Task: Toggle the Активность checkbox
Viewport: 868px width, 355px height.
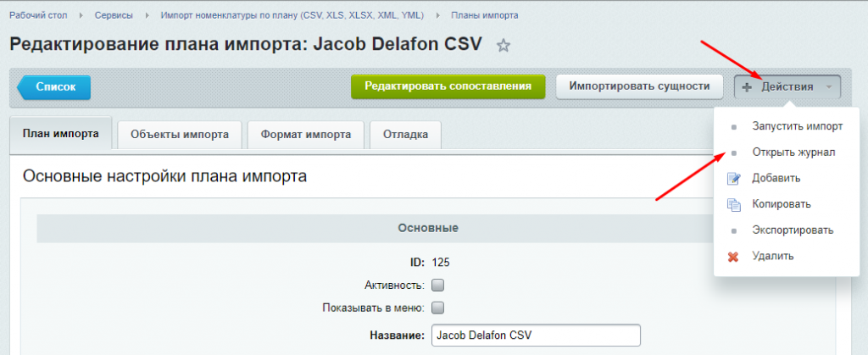Action: 438,286
